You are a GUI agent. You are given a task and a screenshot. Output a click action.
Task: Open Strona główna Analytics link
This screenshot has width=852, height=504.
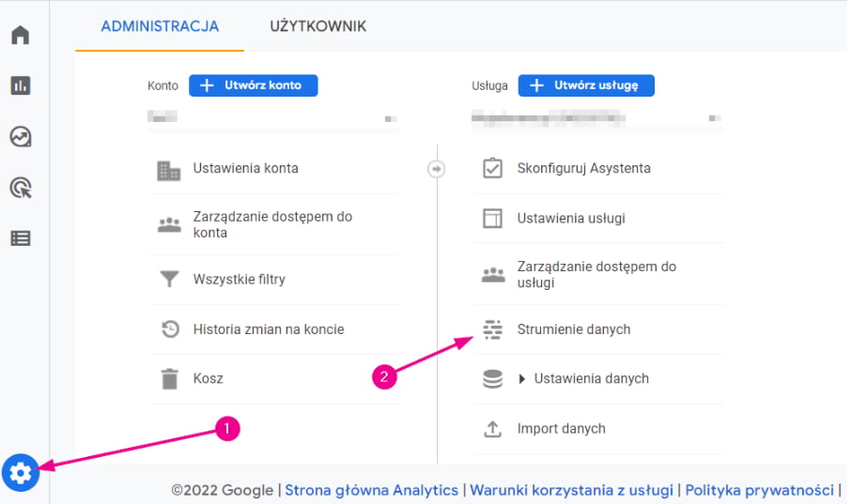(372, 490)
